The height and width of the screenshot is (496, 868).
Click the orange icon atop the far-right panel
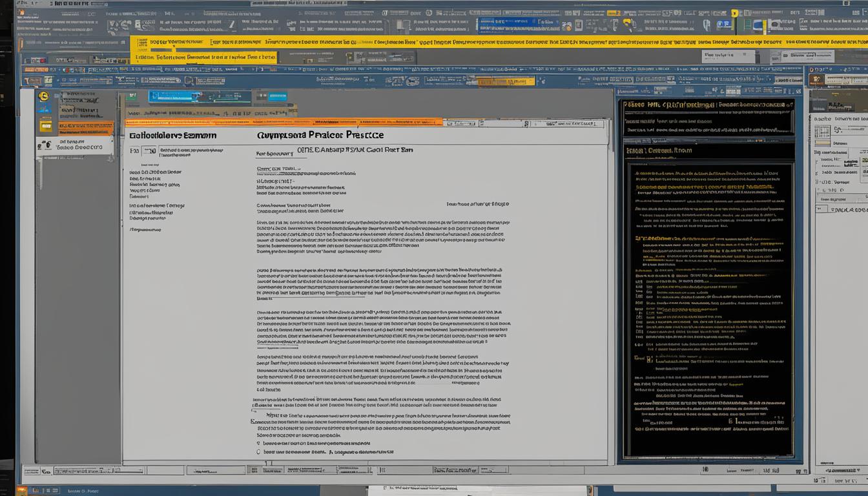(816, 79)
